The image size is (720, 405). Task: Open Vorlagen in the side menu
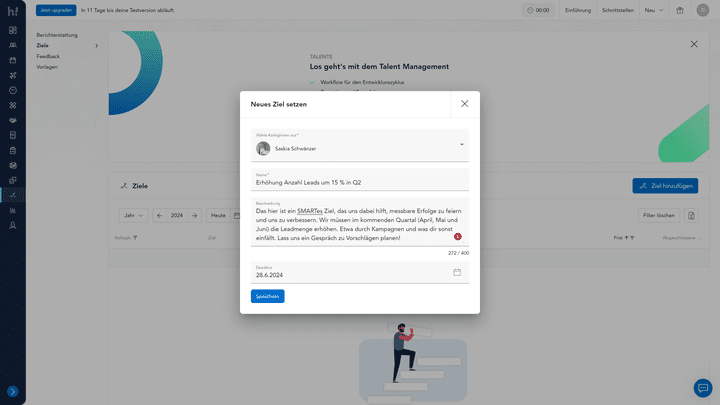pos(47,67)
